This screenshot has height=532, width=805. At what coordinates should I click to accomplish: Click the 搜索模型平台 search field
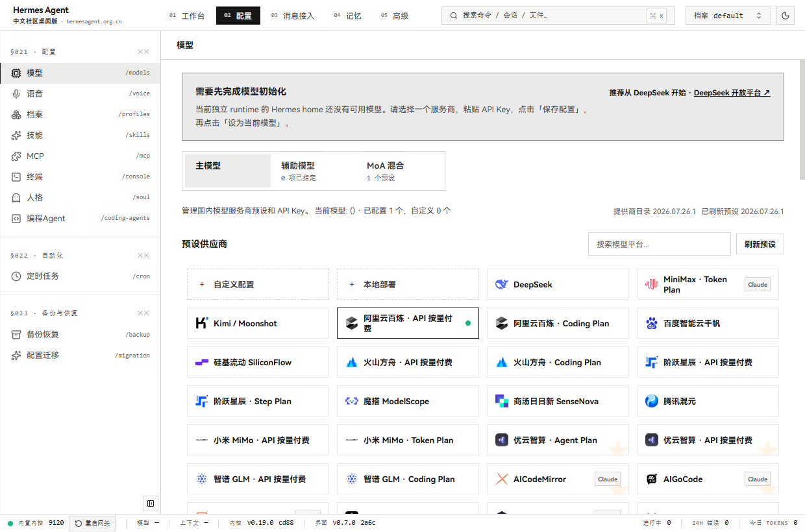(x=660, y=245)
